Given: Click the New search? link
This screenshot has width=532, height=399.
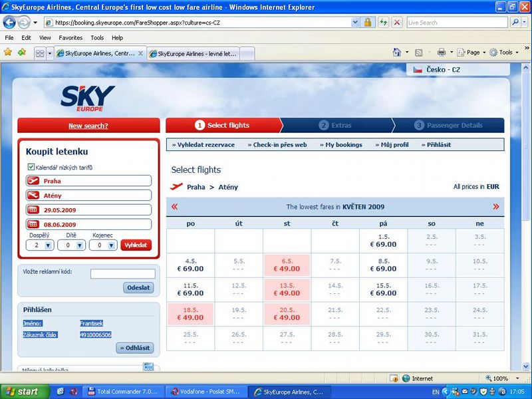Looking at the screenshot, I should 88,126.
